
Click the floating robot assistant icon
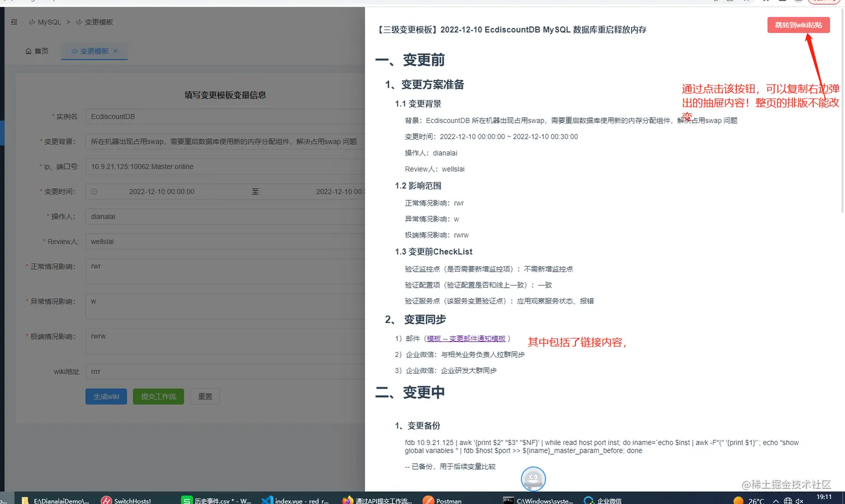click(x=533, y=479)
